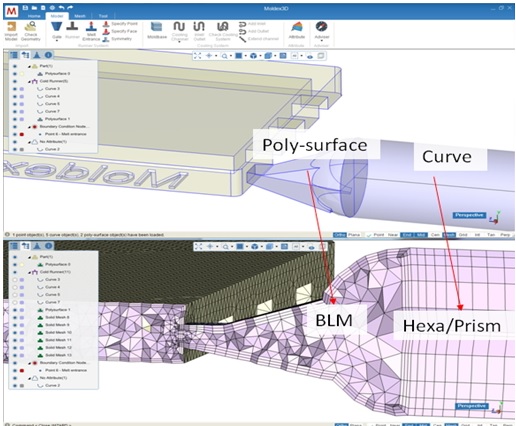Viewport: 516px width, 426px height.
Task: Select the Extend channel tool
Action: pos(259,39)
